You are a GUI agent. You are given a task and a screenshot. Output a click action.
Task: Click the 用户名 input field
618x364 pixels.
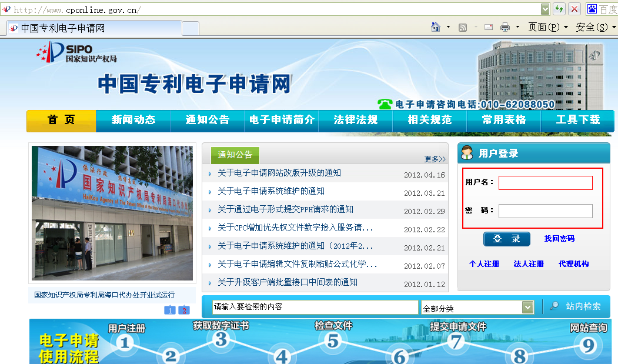point(545,183)
